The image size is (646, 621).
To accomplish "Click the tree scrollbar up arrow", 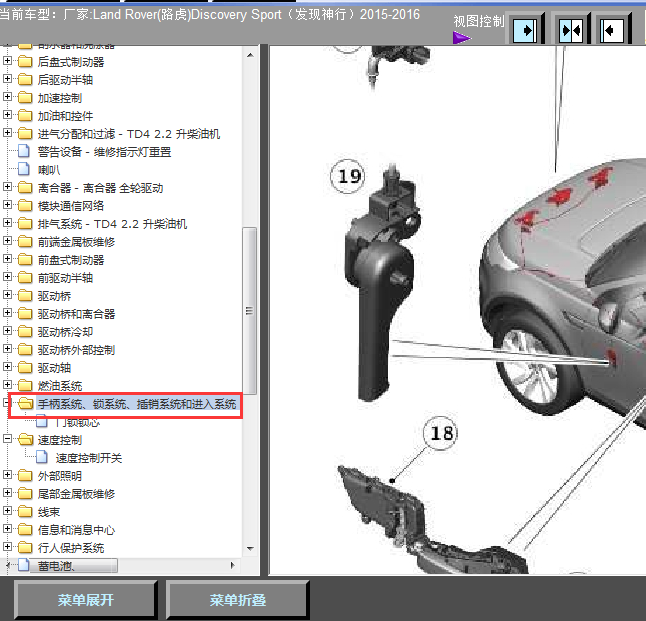I will click(x=250, y=55).
